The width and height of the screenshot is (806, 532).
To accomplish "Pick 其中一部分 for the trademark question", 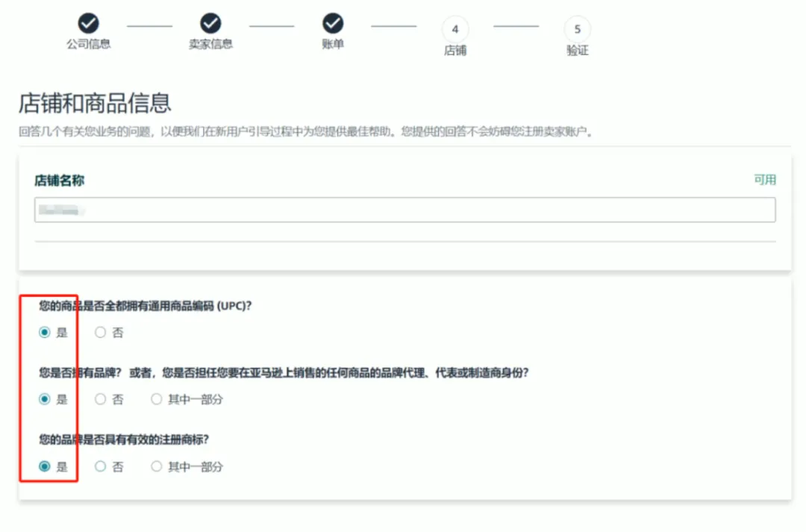I will tap(156, 466).
